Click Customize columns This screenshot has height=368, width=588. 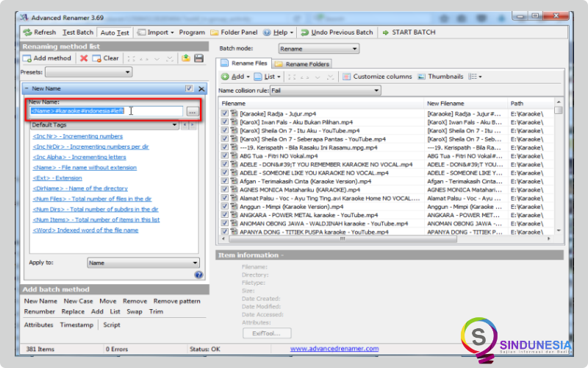(377, 77)
